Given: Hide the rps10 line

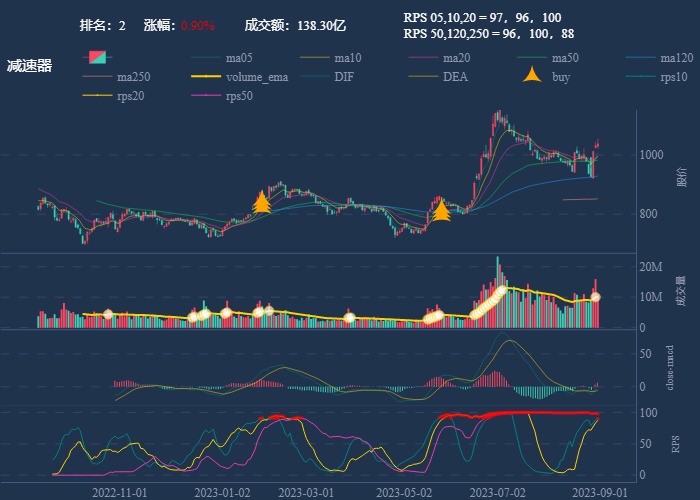Looking at the screenshot, I should [642, 76].
